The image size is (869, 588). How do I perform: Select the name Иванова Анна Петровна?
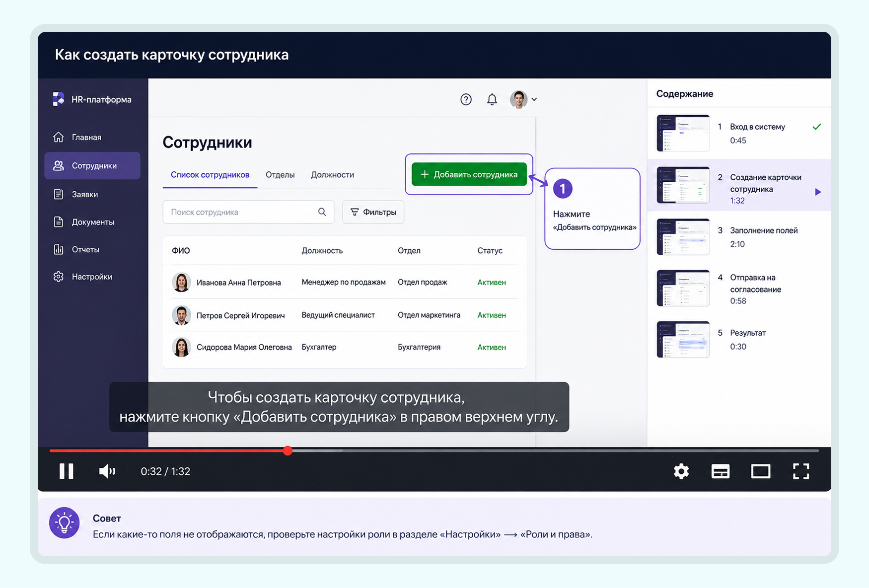point(238,283)
